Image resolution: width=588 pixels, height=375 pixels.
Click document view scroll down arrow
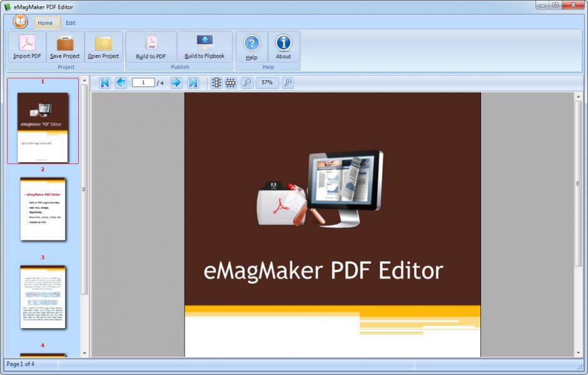[x=578, y=353]
